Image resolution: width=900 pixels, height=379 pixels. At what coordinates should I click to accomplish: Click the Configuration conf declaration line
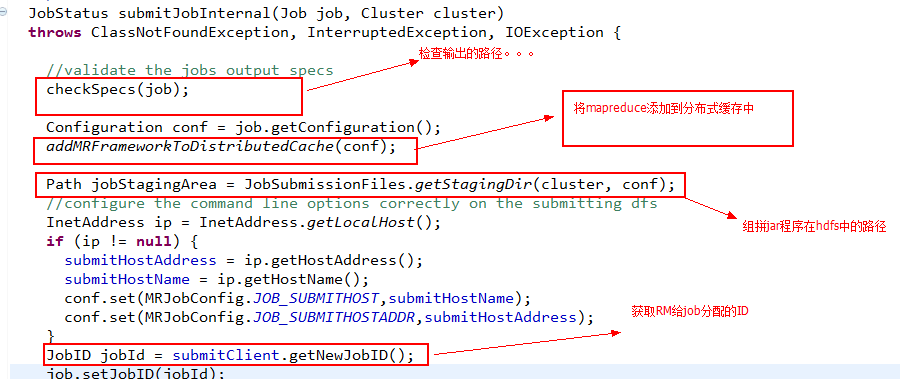click(243, 127)
